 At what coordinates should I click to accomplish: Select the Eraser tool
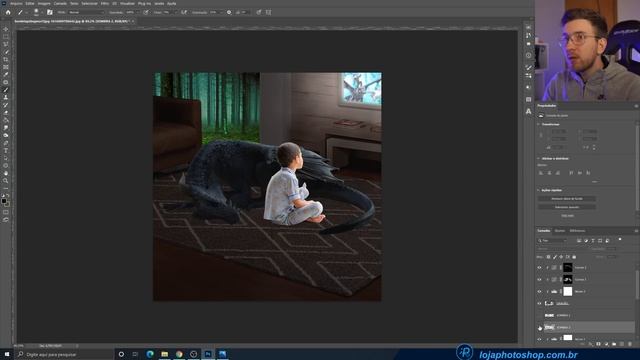tap(6, 113)
